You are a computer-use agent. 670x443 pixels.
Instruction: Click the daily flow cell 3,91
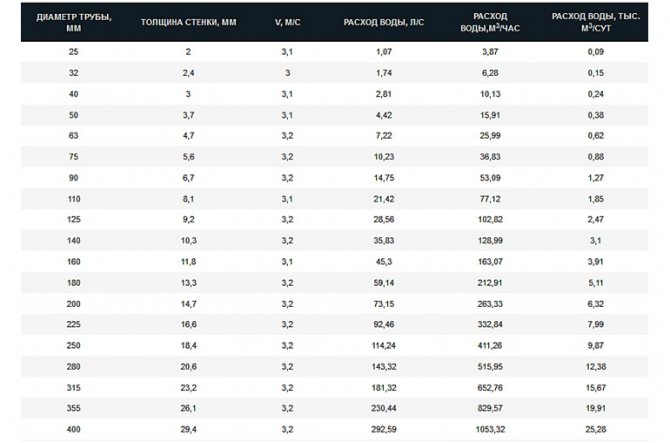[596, 261]
